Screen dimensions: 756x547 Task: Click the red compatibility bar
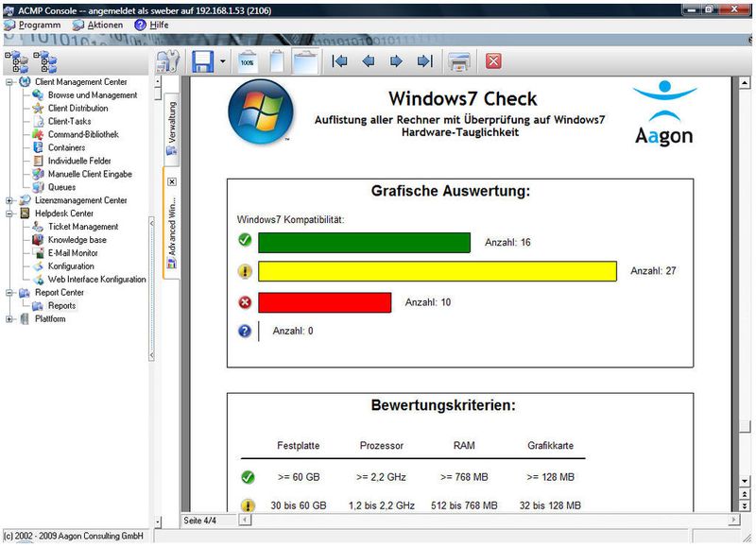tap(324, 302)
